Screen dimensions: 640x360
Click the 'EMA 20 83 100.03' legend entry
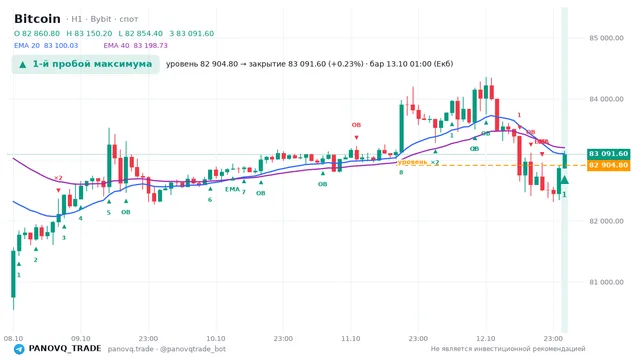(46, 45)
